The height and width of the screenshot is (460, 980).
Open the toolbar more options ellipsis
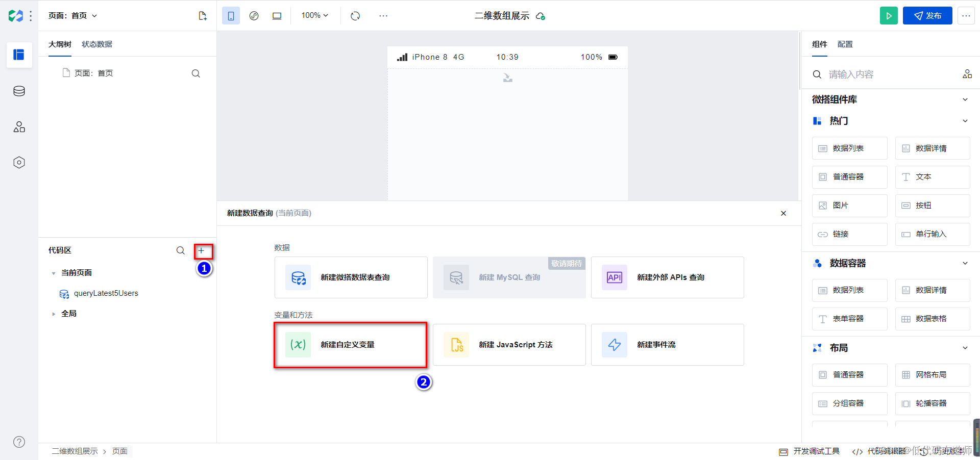click(383, 16)
